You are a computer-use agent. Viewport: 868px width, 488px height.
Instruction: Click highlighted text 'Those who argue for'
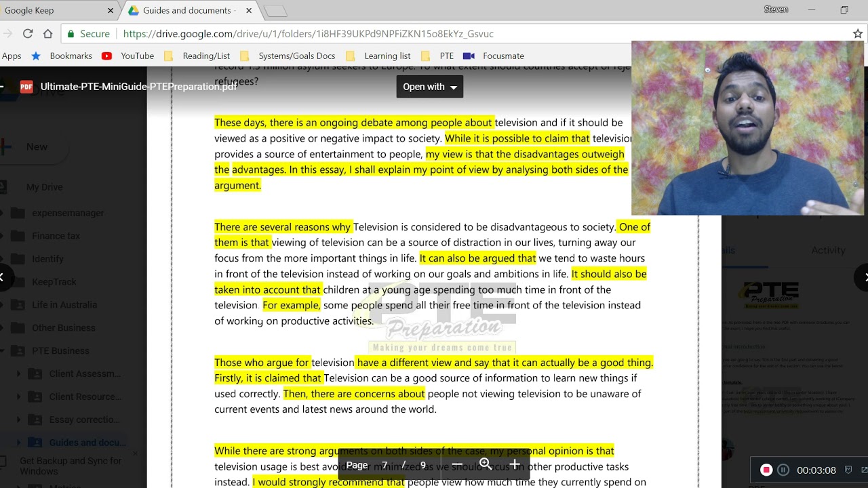tap(262, 363)
